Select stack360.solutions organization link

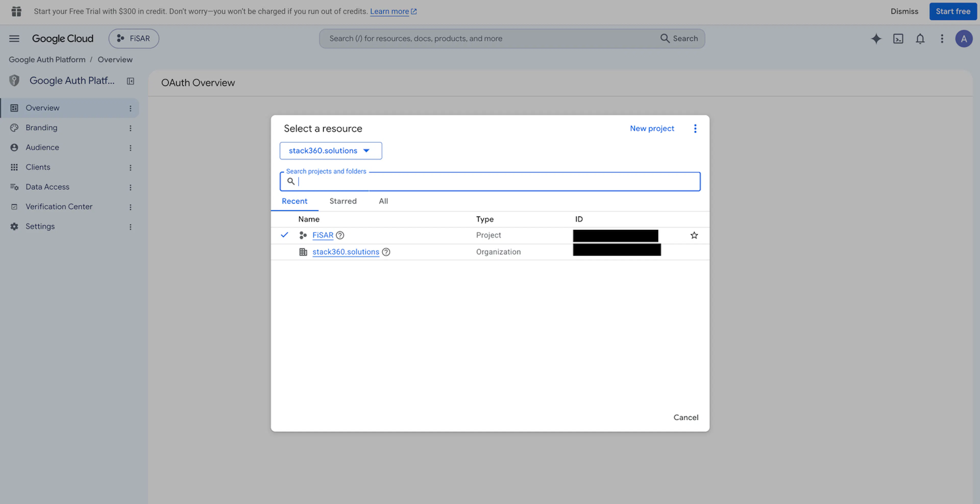pyautogui.click(x=346, y=252)
